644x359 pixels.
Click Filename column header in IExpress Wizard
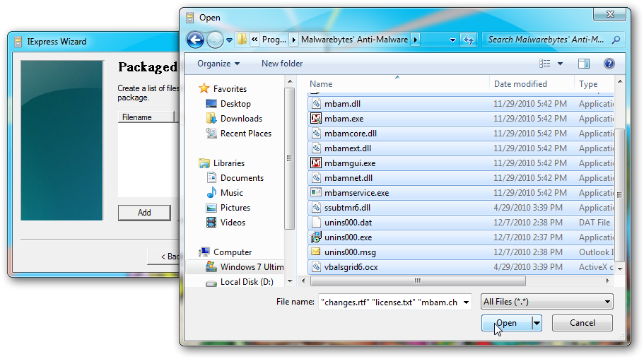146,117
